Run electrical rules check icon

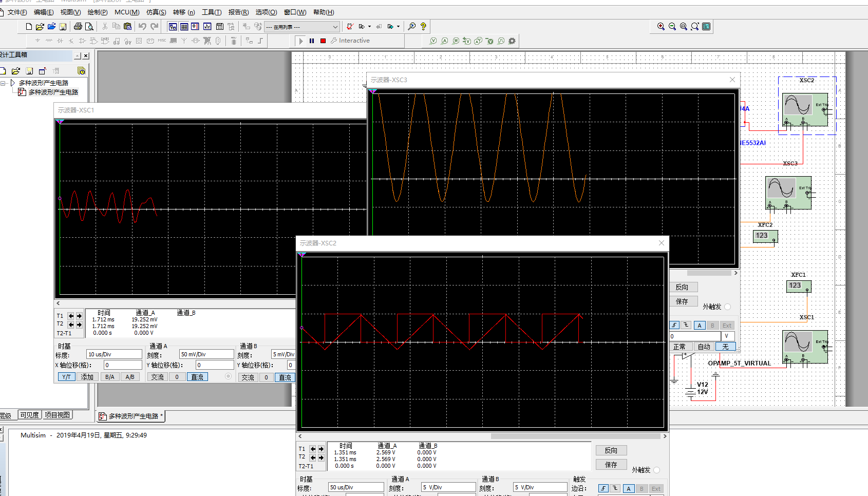click(x=350, y=27)
